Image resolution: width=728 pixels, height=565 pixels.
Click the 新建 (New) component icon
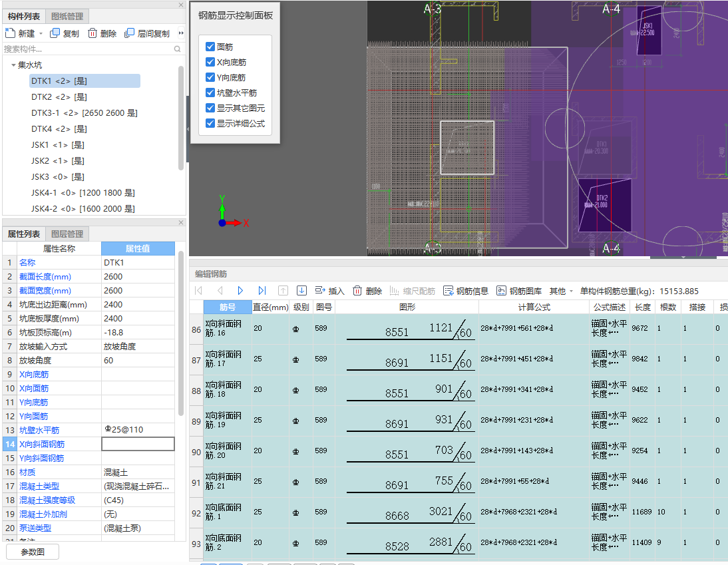10,33
